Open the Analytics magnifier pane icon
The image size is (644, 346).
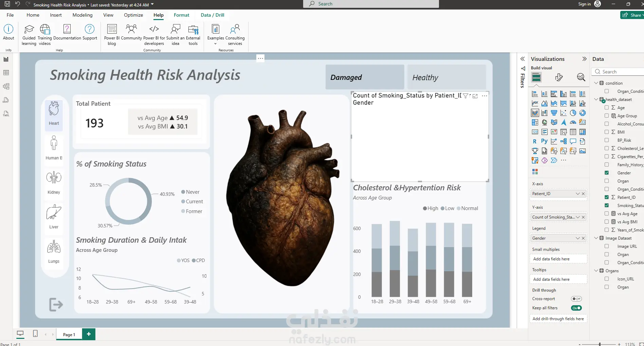point(581,77)
